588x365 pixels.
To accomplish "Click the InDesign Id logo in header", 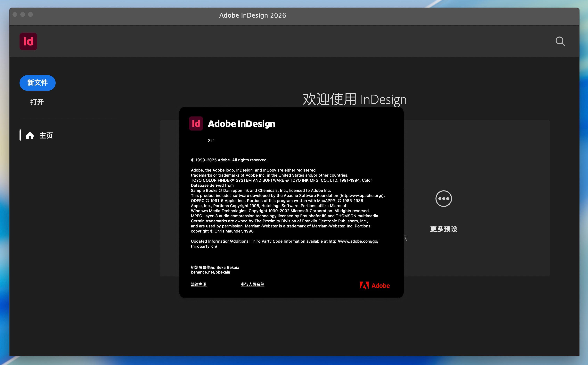I will point(28,41).
